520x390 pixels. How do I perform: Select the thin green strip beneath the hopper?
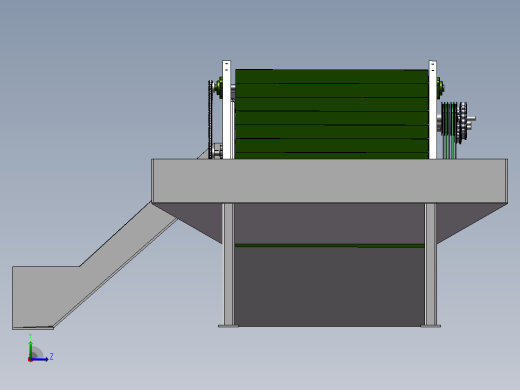tap(329, 246)
